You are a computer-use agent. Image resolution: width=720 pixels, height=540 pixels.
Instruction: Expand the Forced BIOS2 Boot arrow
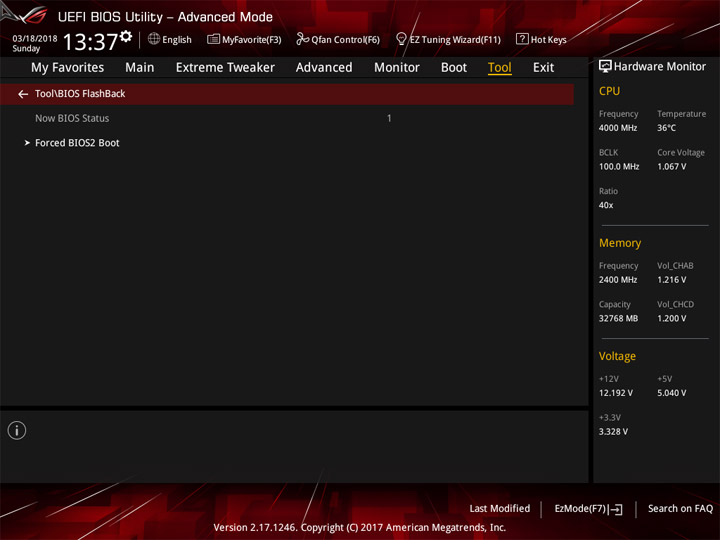click(x=27, y=143)
